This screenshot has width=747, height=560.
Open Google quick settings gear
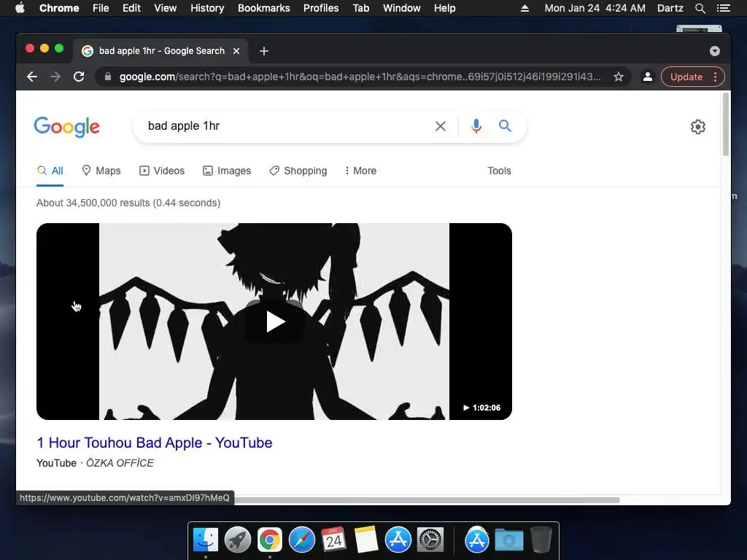click(698, 127)
